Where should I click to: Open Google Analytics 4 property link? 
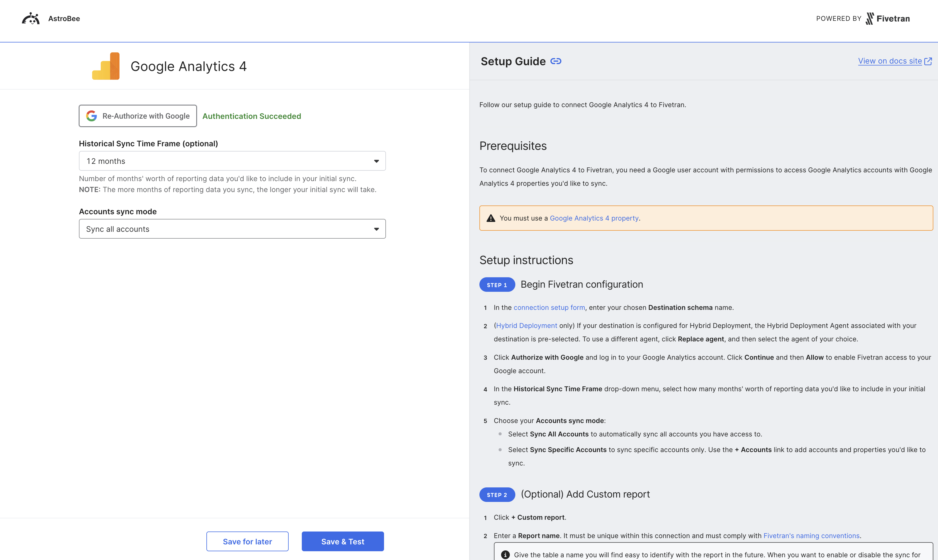click(x=594, y=218)
